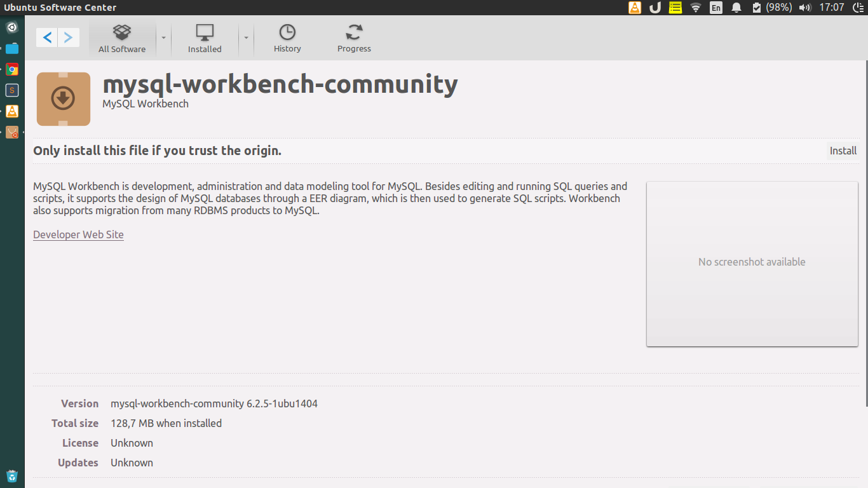Click the Total size label
The image size is (868, 488).
click(x=75, y=423)
